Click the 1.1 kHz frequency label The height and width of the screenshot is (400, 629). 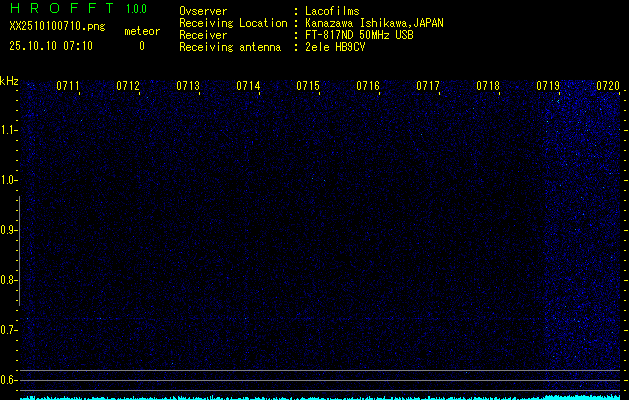[x=9, y=130]
